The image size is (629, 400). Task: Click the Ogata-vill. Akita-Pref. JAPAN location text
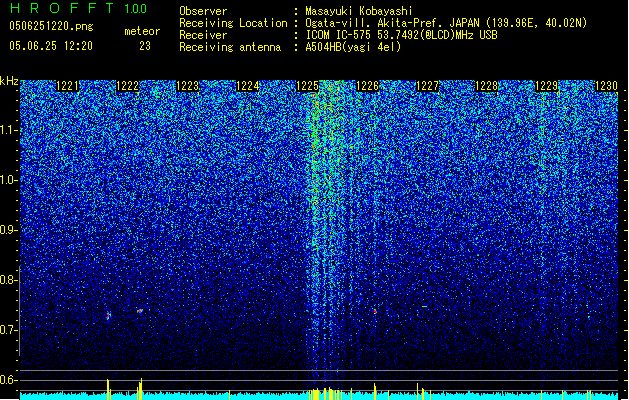tap(446, 23)
